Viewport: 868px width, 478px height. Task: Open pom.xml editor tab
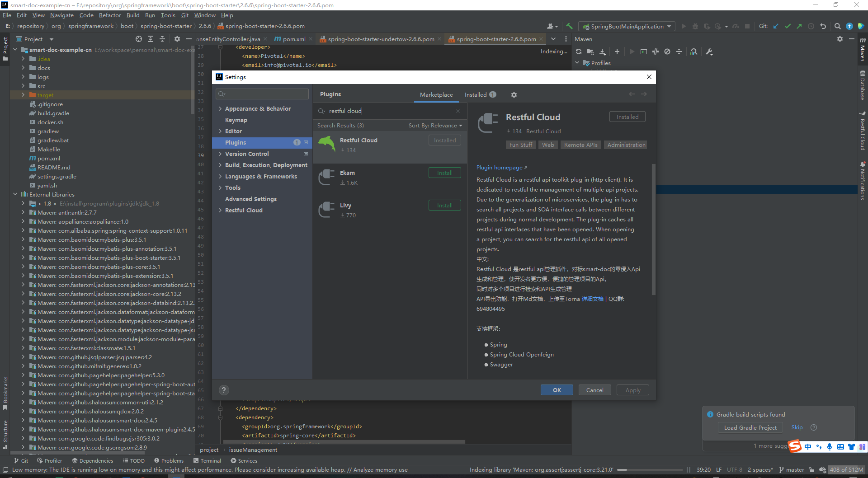pos(293,39)
